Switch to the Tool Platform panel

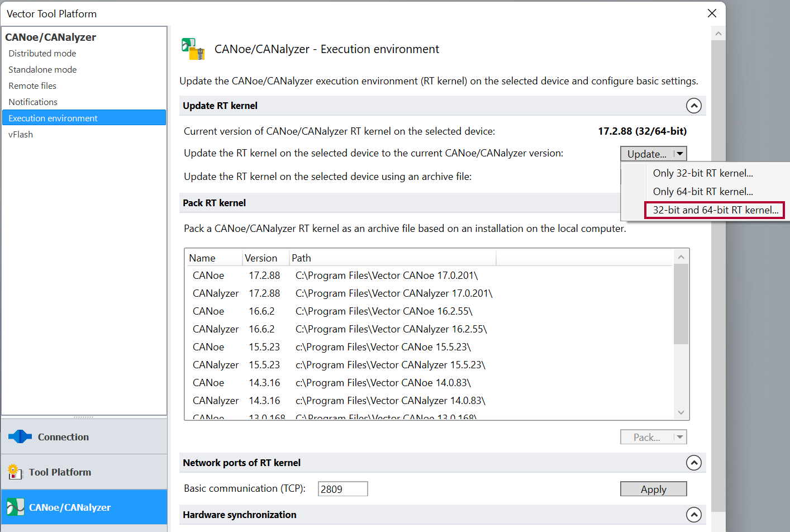[84, 472]
